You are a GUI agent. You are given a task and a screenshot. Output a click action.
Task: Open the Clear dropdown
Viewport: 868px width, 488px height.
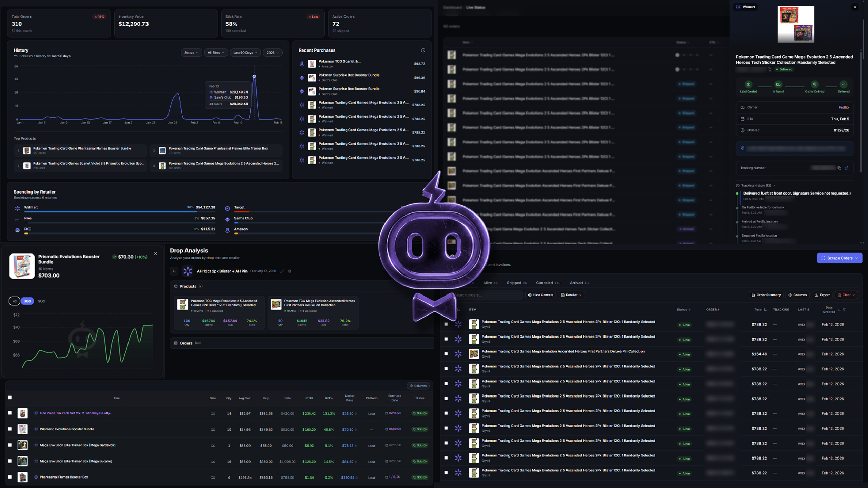pyautogui.click(x=846, y=295)
